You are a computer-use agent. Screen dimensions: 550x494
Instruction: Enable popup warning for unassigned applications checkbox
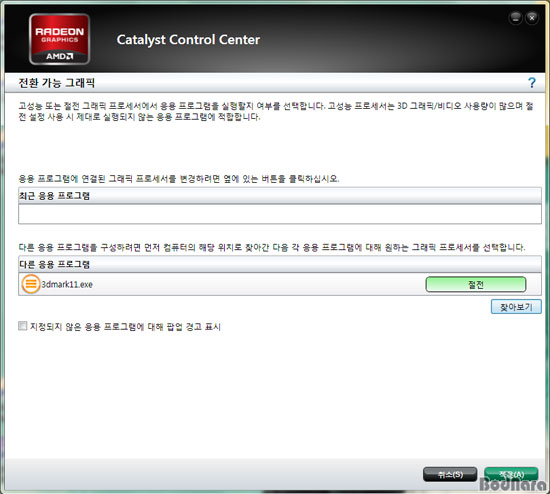point(22,326)
